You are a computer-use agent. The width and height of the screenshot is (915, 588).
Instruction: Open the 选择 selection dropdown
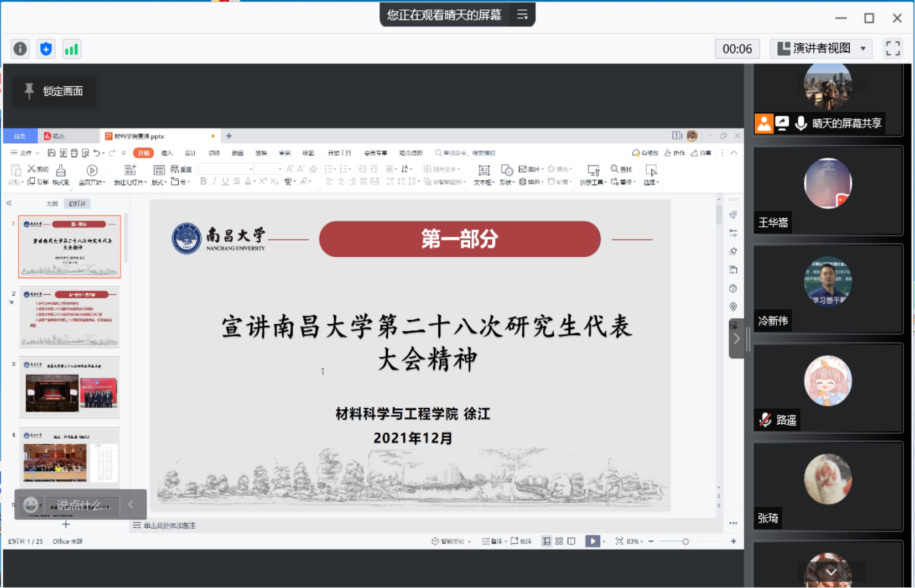[651, 175]
